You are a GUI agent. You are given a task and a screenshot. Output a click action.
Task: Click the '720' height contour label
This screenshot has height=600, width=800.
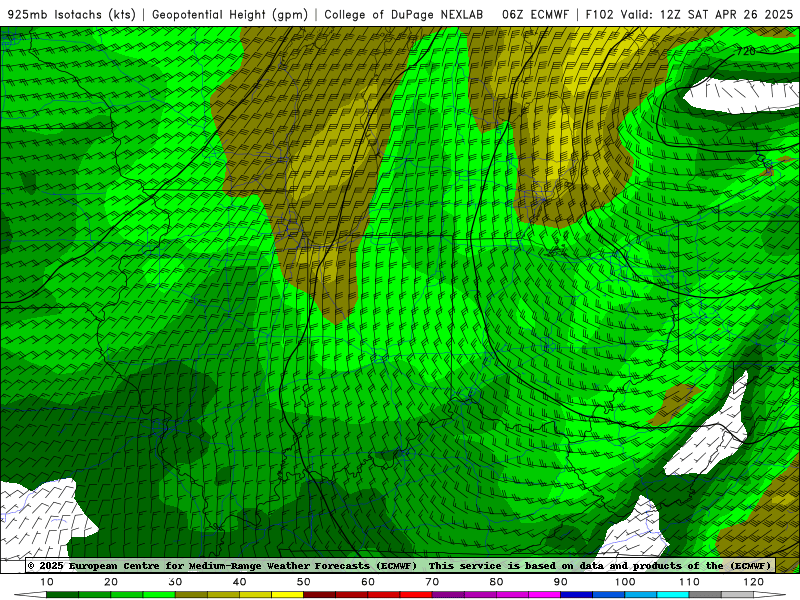[x=746, y=51]
